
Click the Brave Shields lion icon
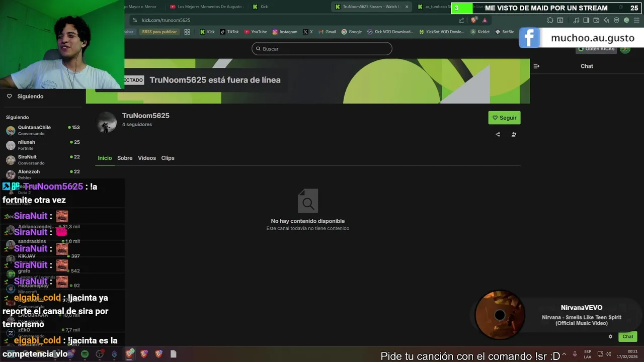[474, 20]
